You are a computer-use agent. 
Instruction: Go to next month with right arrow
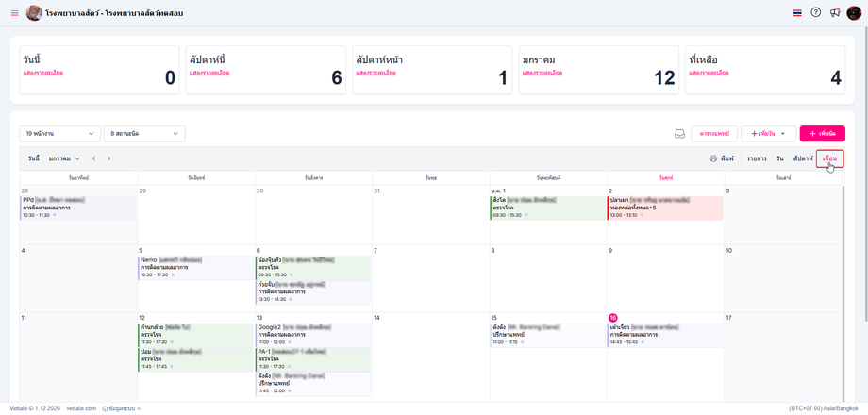[x=109, y=158]
